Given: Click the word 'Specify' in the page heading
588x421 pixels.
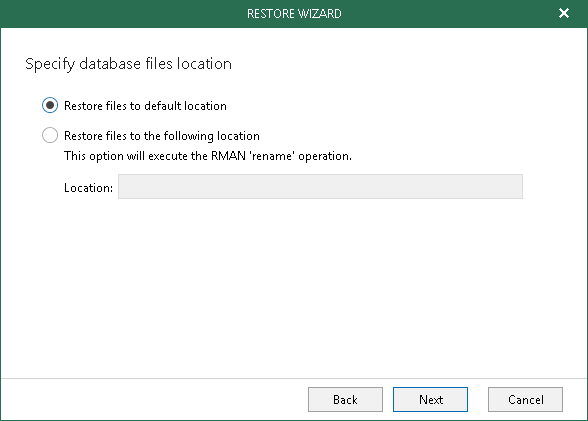Looking at the screenshot, I should coord(50,64).
